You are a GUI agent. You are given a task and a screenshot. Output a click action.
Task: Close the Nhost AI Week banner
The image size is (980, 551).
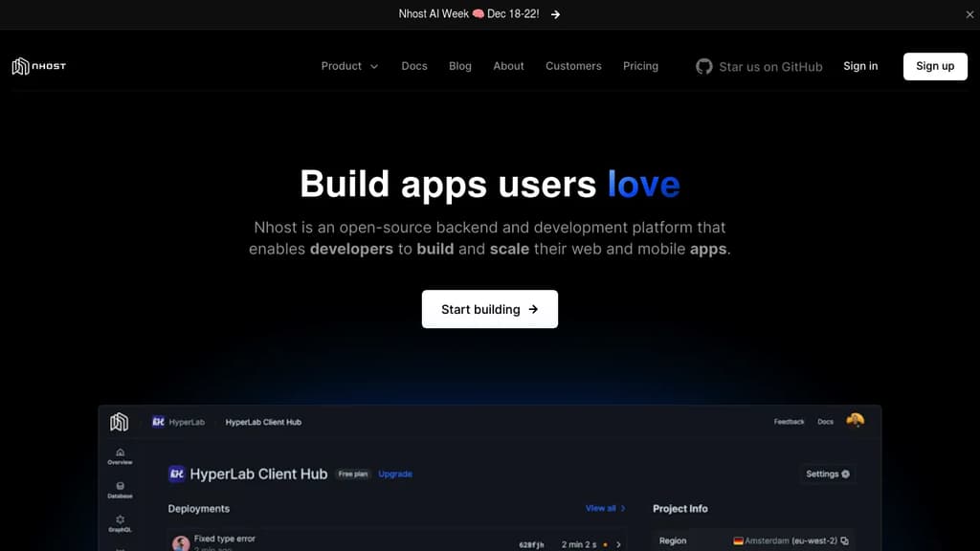coord(969,14)
